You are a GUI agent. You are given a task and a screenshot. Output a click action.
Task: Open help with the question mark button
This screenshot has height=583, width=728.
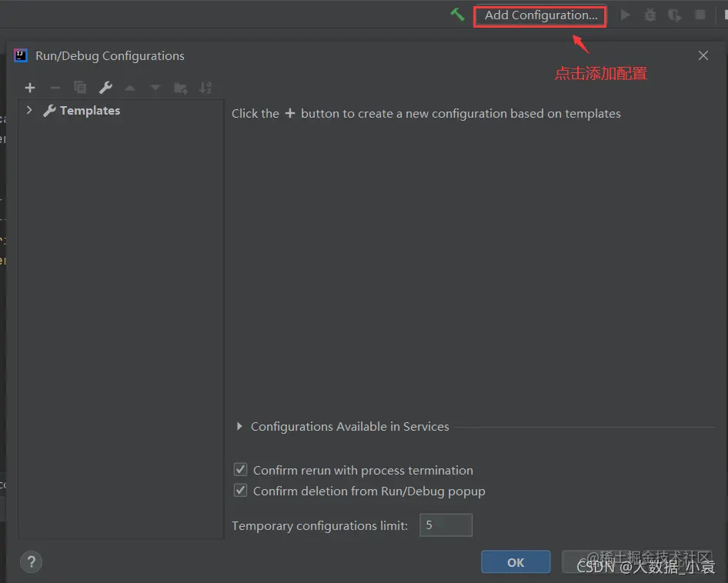pyautogui.click(x=31, y=562)
